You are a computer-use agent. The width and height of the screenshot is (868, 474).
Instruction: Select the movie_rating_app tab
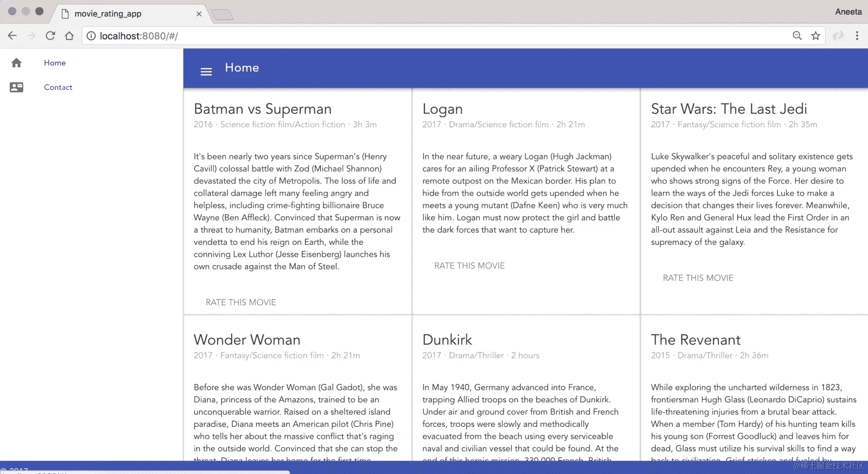coord(129,14)
